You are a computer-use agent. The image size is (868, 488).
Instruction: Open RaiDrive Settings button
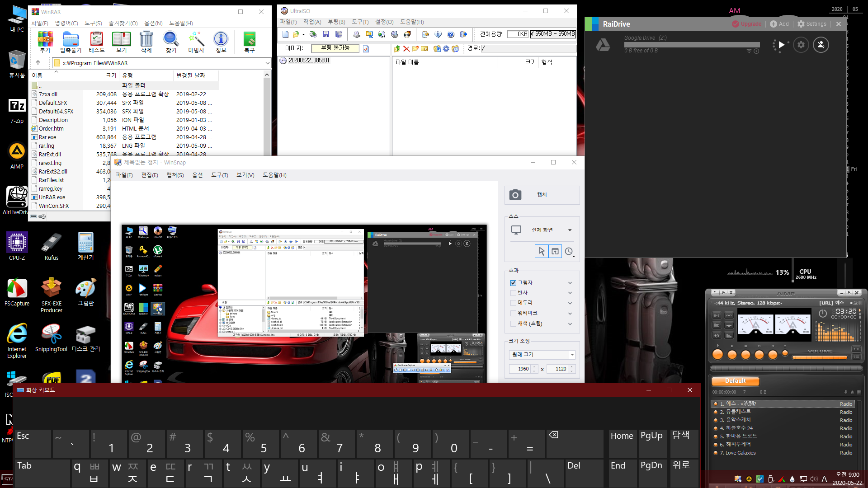pyautogui.click(x=812, y=24)
